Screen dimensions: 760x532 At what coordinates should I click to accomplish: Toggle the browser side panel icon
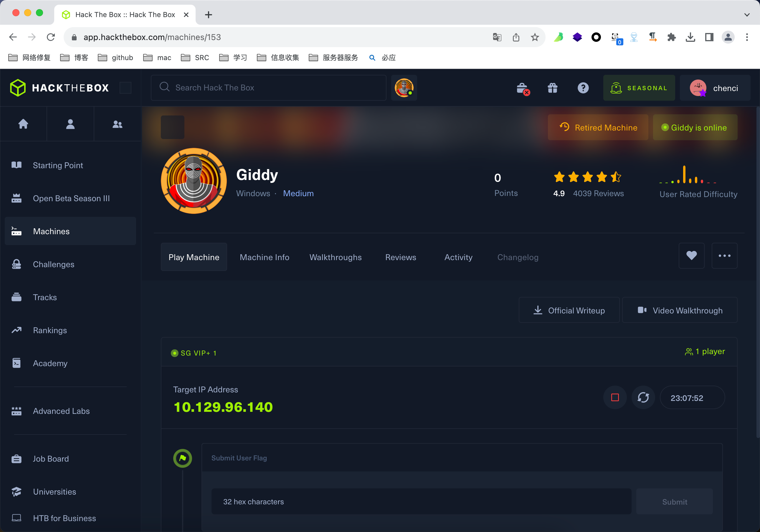(x=709, y=37)
